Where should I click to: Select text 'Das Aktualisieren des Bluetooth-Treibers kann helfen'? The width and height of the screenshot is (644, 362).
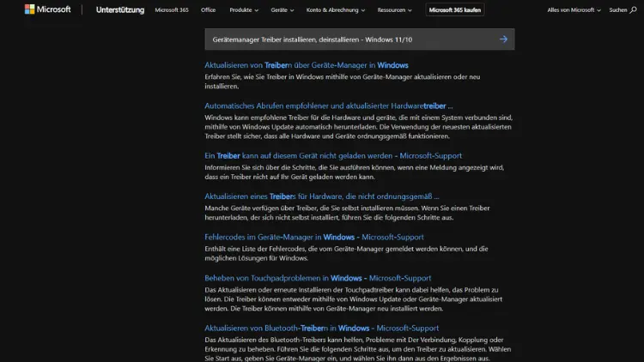click(x=283, y=340)
